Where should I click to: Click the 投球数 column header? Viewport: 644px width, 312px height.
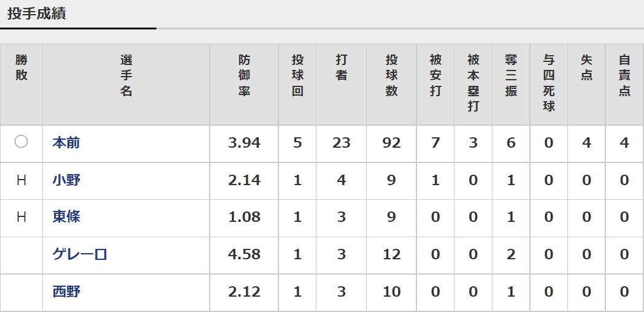[x=391, y=76]
